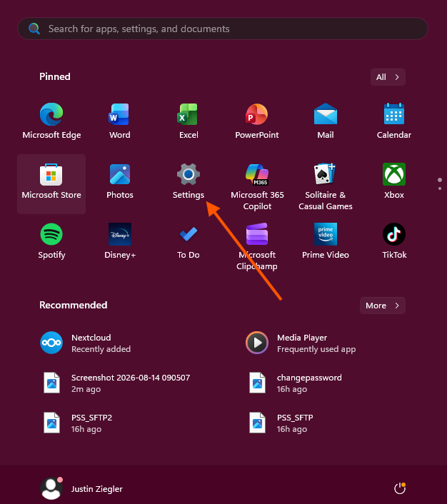Open the Mail app

[x=326, y=121]
